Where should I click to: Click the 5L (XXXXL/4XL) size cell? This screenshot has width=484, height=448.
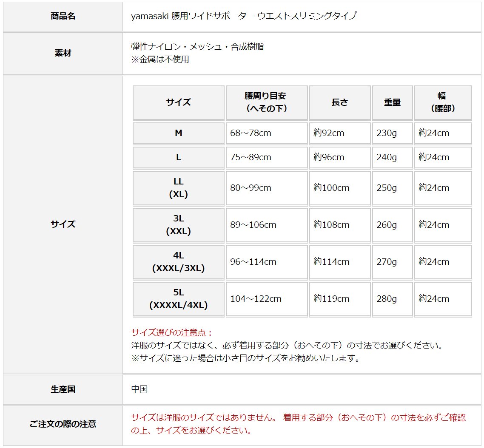pos(178,299)
